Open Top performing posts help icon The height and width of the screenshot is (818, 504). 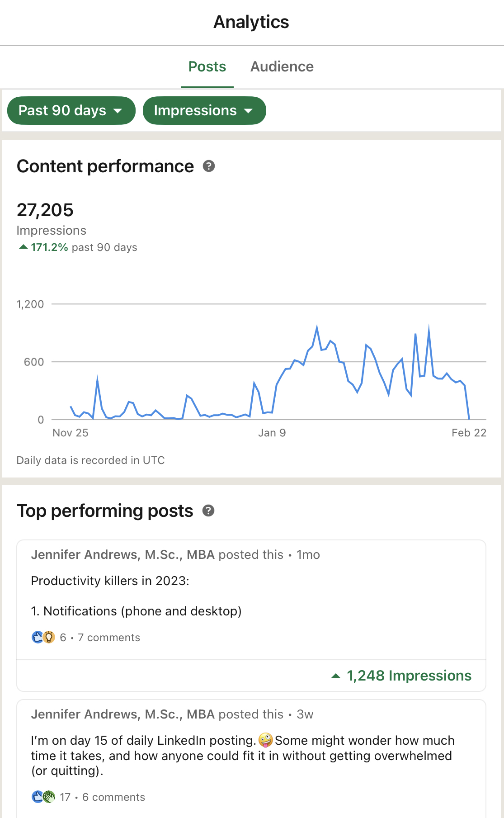point(208,511)
